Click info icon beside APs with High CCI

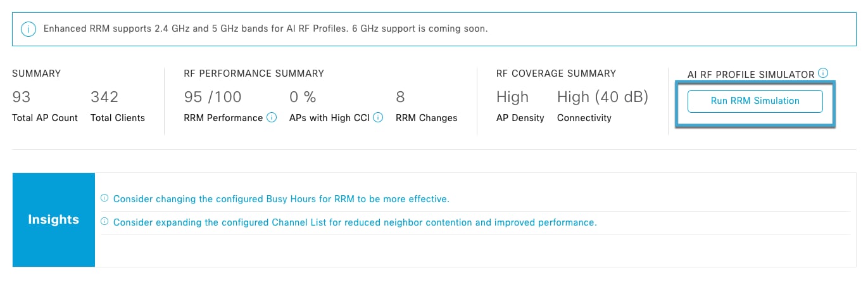point(378,117)
